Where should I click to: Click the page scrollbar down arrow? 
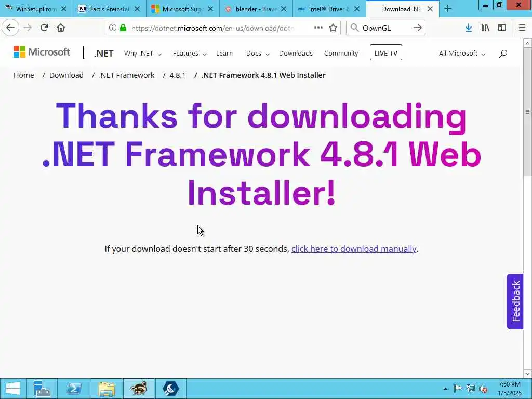[527, 374]
